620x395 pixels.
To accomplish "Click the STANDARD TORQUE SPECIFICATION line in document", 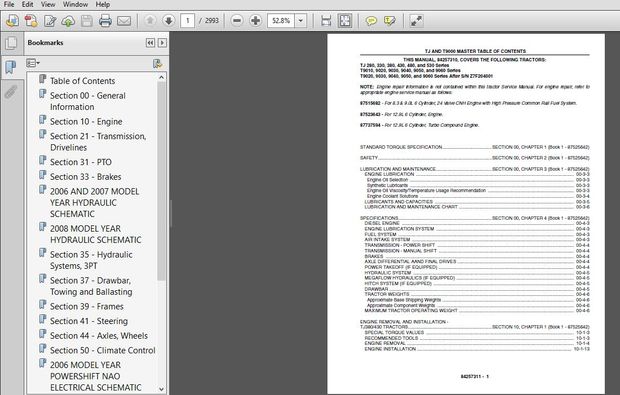I will point(474,147).
